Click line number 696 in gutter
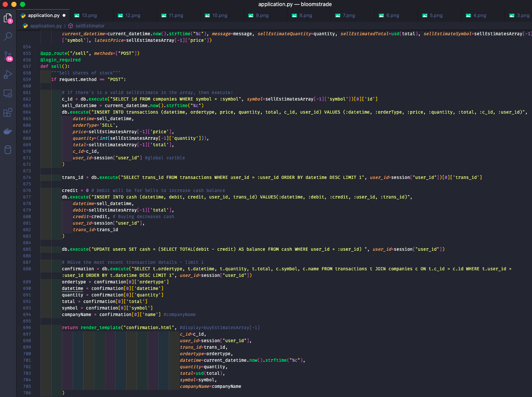 tap(27, 327)
